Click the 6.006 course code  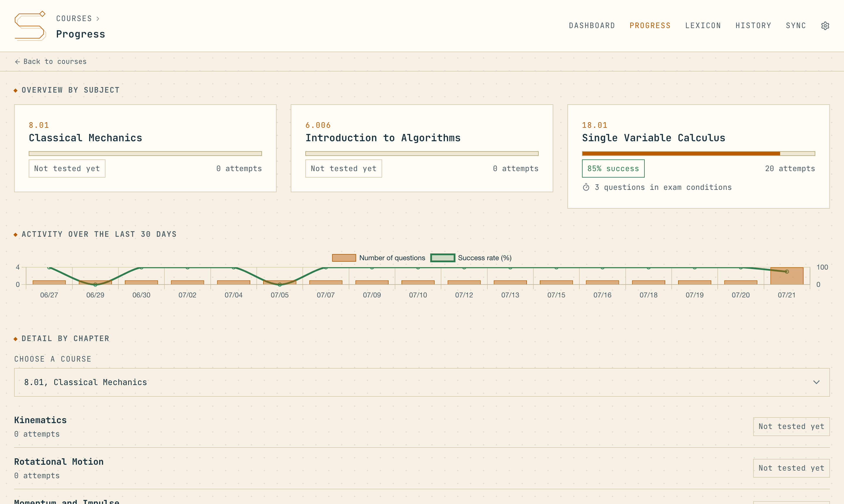pos(318,125)
